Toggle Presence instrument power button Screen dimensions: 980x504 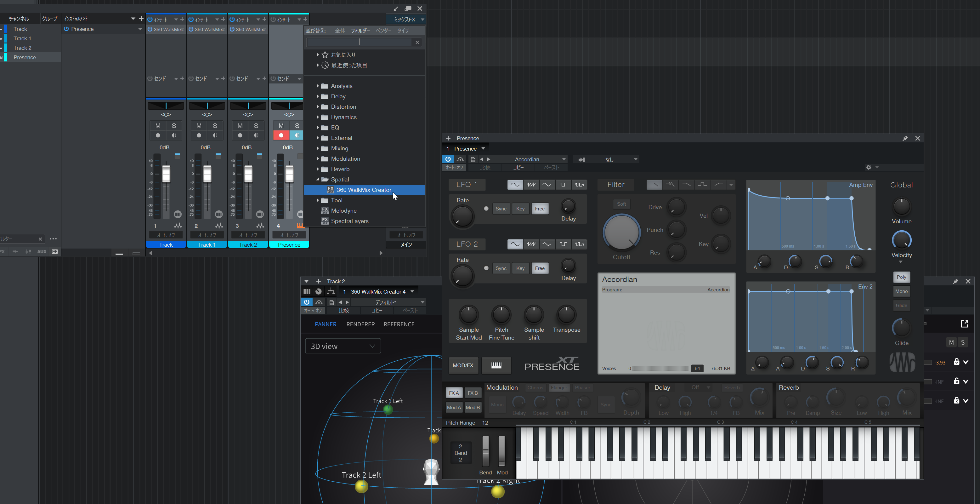coord(66,29)
